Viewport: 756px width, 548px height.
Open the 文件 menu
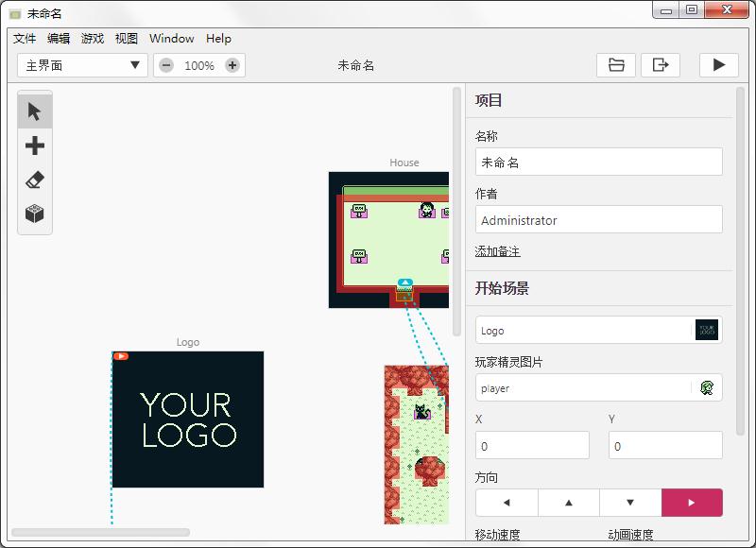click(24, 39)
